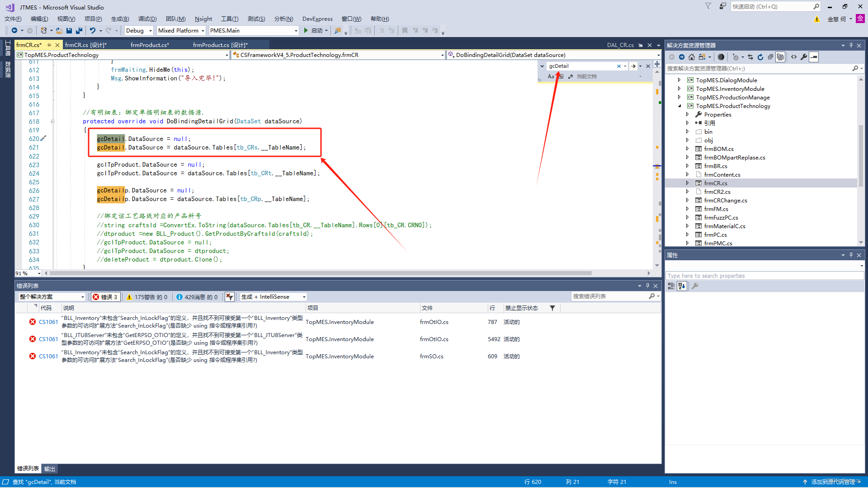Refresh the Solution Explorer tree
Screen dimensions: 868x488
click(760, 57)
